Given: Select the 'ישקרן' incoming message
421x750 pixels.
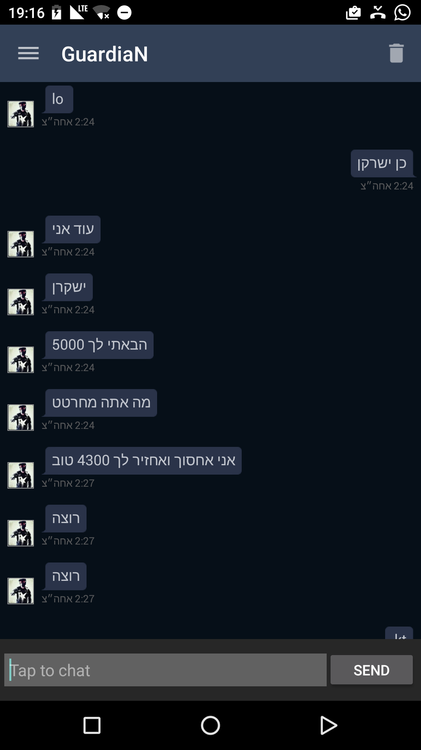Looking at the screenshot, I should coord(68,287).
